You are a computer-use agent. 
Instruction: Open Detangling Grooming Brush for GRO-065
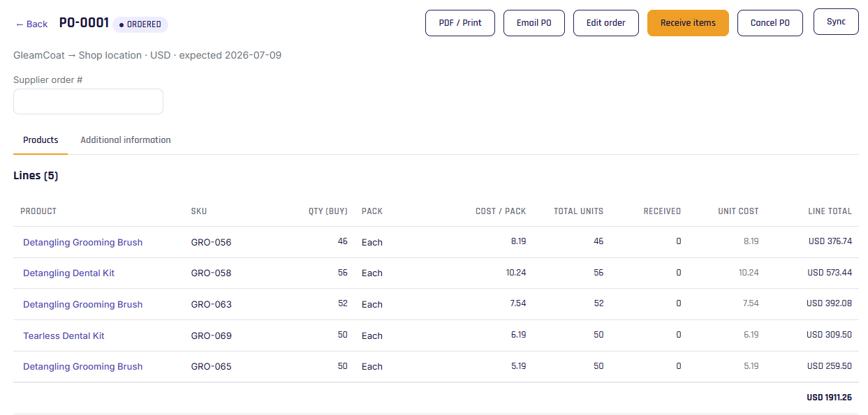(82, 366)
